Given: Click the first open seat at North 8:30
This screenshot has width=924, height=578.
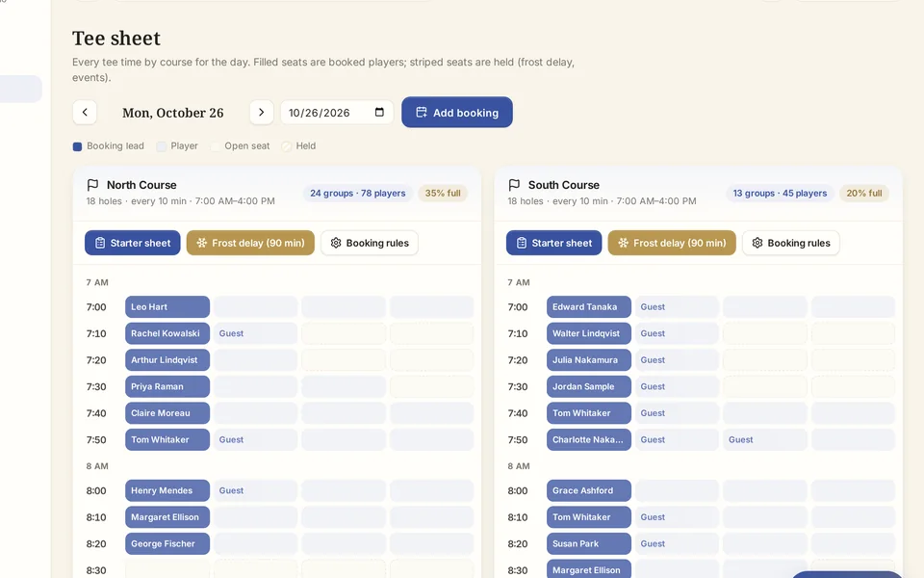Looking at the screenshot, I should click(x=167, y=569).
